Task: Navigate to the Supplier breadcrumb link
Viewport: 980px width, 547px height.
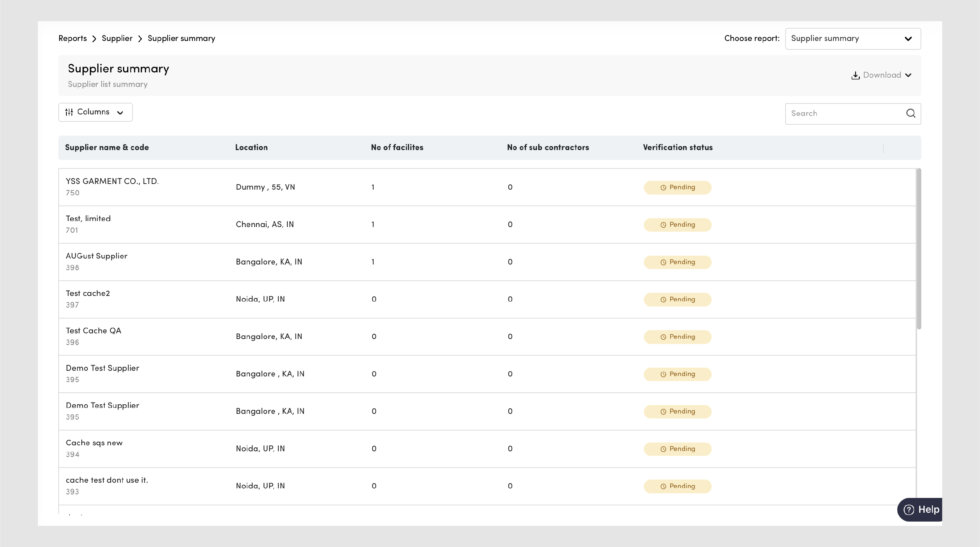Action: (117, 39)
